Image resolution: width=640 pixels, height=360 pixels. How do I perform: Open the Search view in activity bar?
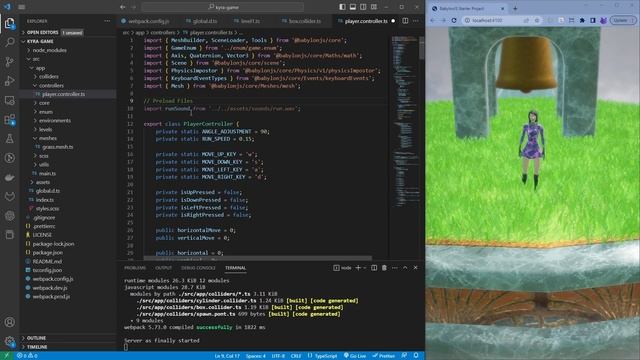click(9, 42)
